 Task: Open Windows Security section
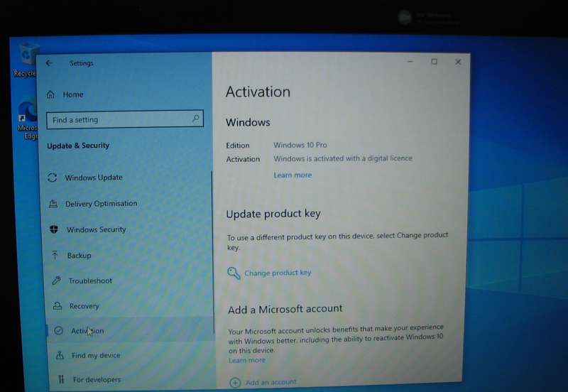click(x=96, y=229)
